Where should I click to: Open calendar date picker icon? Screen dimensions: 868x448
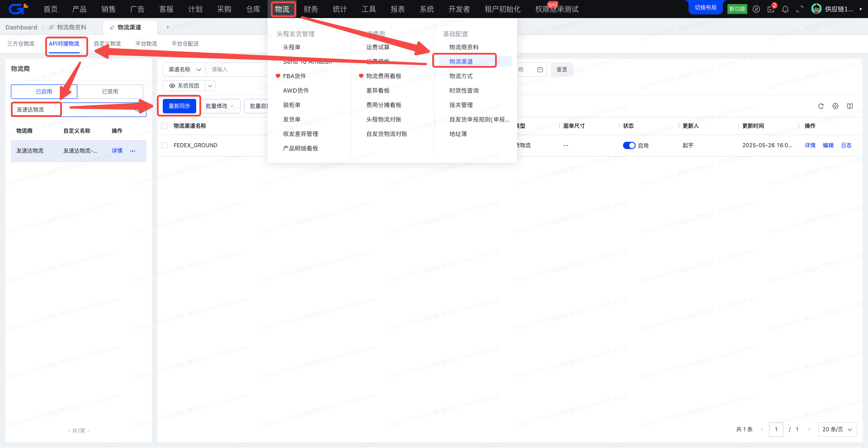tap(540, 70)
